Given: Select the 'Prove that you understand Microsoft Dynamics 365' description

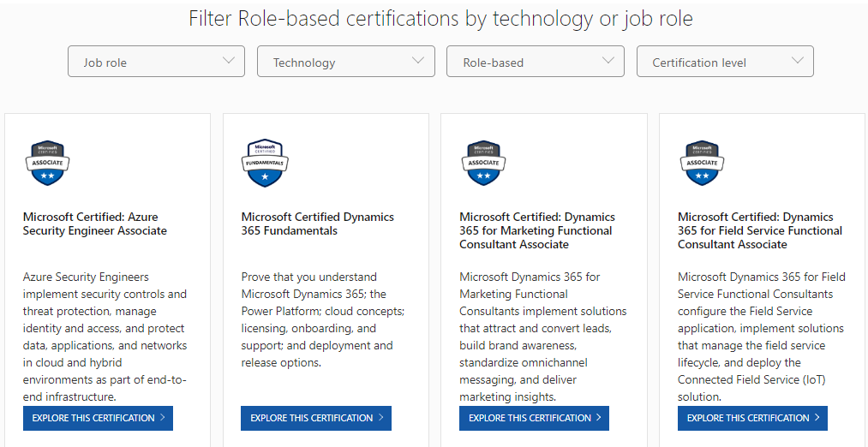Looking at the screenshot, I should coord(323,319).
